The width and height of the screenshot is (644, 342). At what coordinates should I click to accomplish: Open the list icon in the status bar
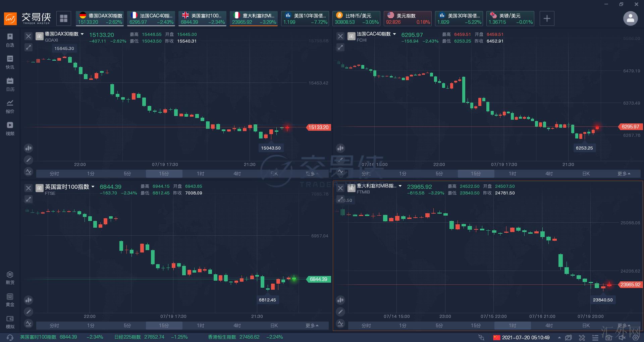pos(595,337)
